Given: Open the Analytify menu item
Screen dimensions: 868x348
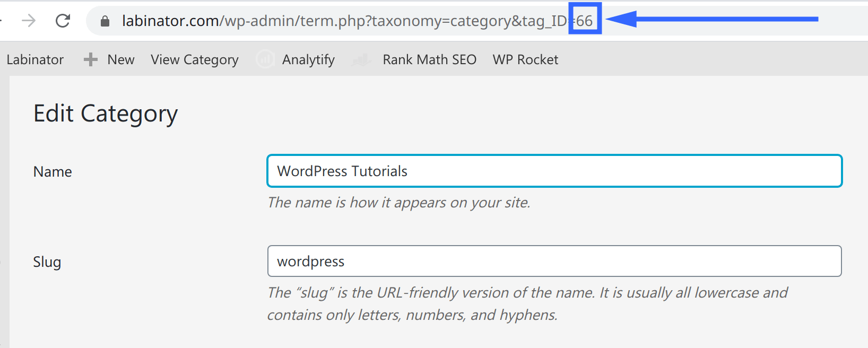Looking at the screenshot, I should click(308, 60).
